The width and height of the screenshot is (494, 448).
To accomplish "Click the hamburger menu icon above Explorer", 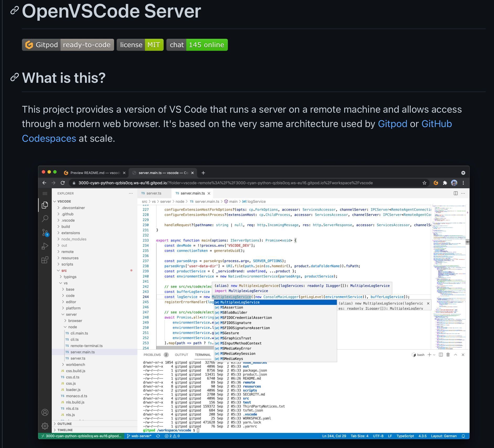I will click(45, 193).
